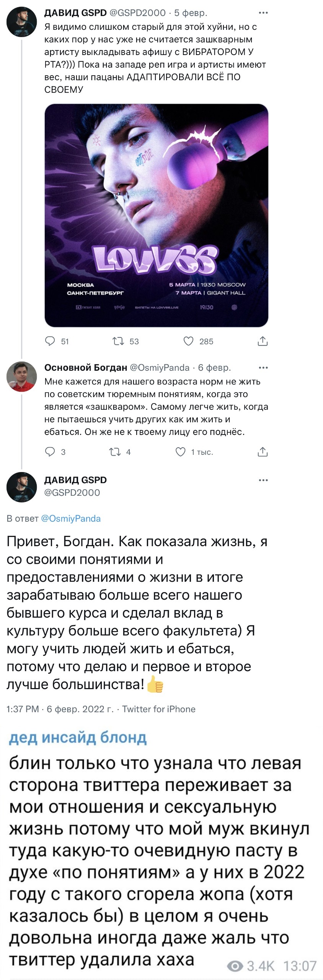
Task: Open more options on Основной Богдан tweet
Action: click(x=263, y=368)
